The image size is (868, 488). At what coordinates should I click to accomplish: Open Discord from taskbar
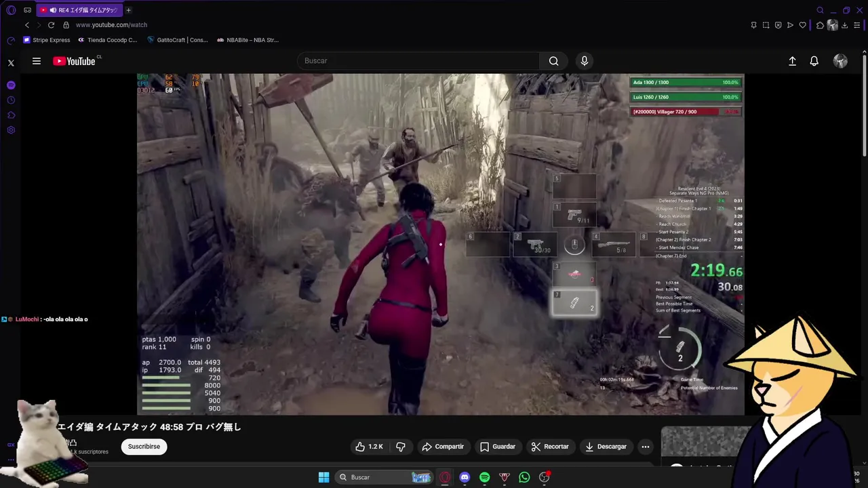(465, 477)
